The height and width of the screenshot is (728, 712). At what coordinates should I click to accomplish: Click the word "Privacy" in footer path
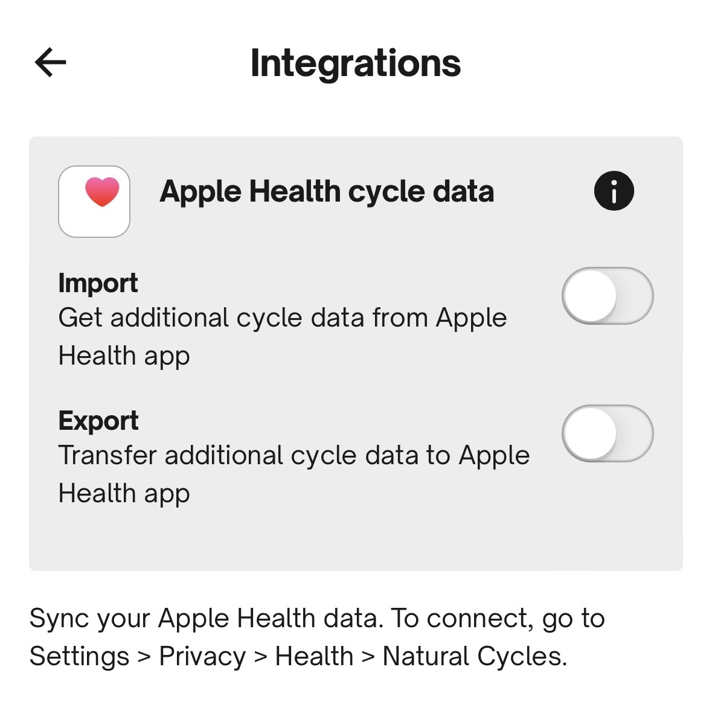[x=202, y=657]
